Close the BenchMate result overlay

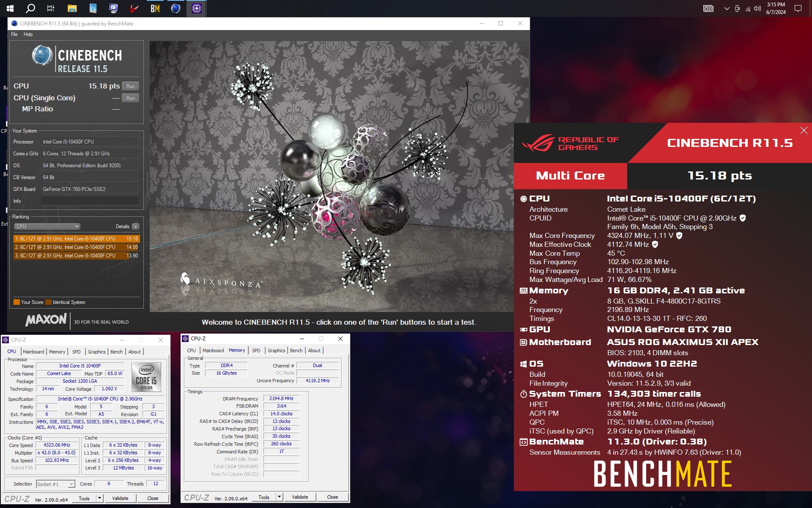click(x=804, y=130)
